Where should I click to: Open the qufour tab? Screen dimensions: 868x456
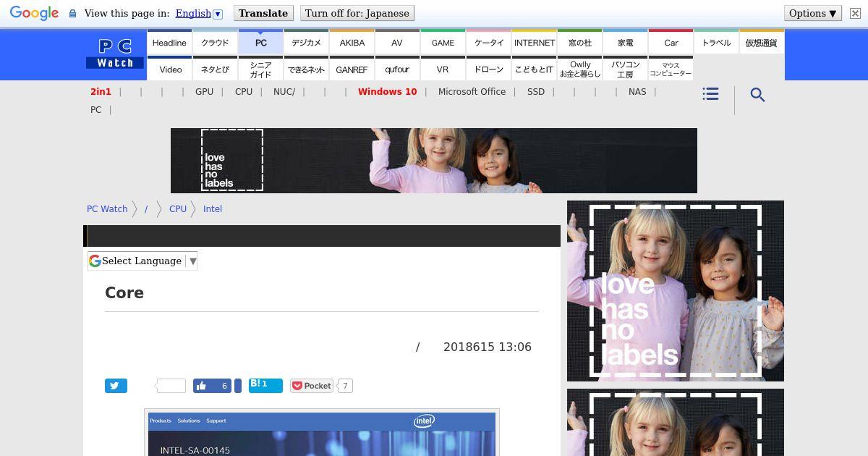397,69
